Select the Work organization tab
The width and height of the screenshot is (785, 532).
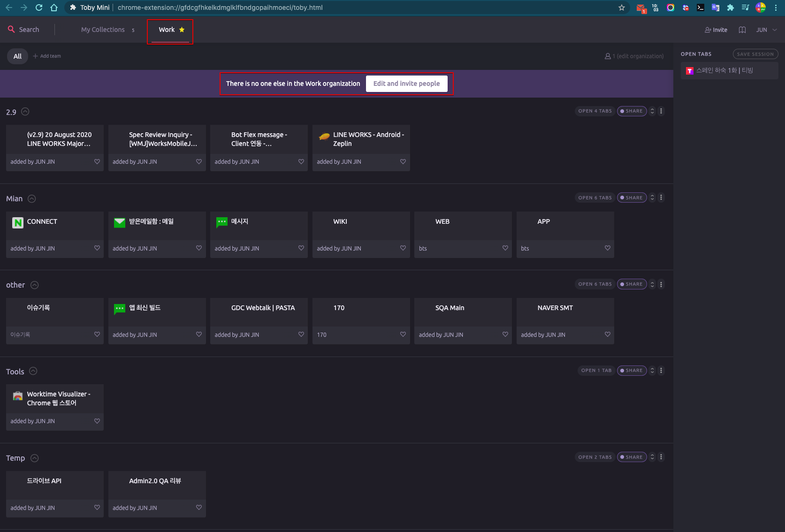(170, 30)
